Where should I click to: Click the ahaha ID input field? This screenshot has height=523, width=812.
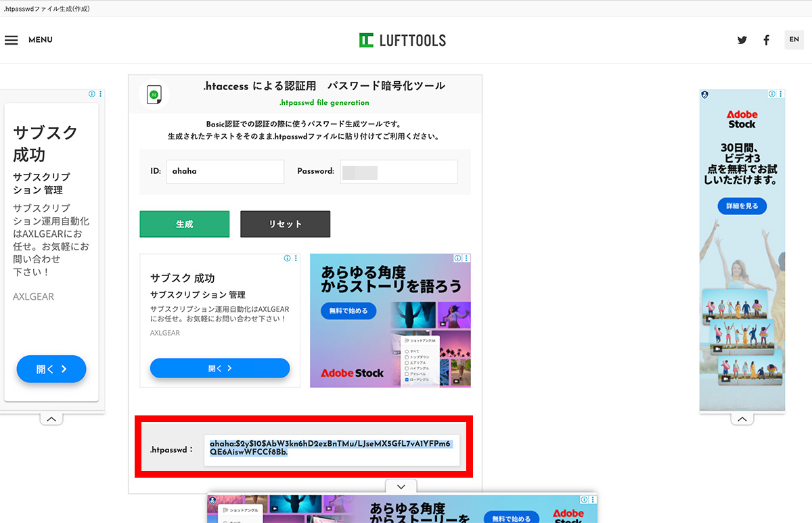pyautogui.click(x=225, y=172)
